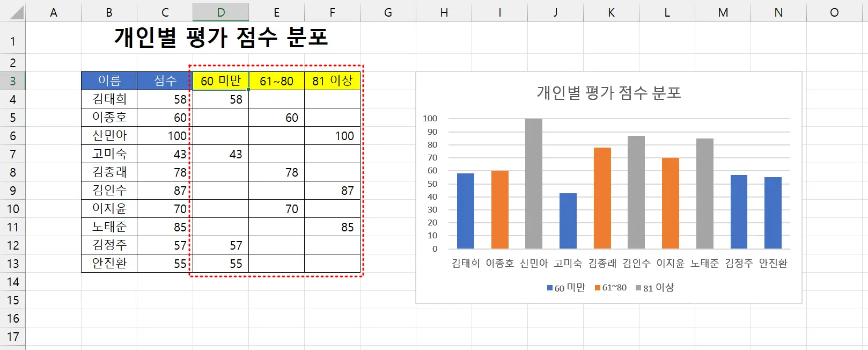This screenshot has width=868, height=350.
Task: Select the name cell '이지윤'
Action: [x=109, y=209]
